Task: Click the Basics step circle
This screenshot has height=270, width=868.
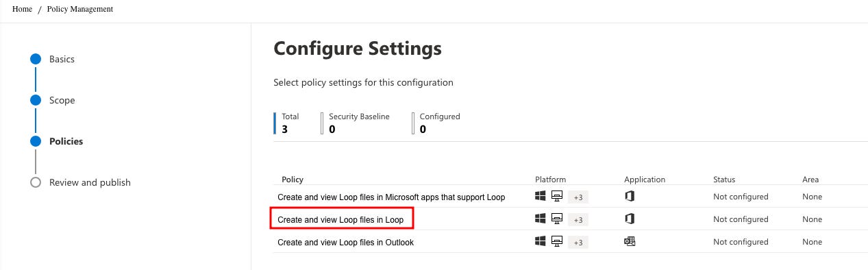Action: (36, 59)
